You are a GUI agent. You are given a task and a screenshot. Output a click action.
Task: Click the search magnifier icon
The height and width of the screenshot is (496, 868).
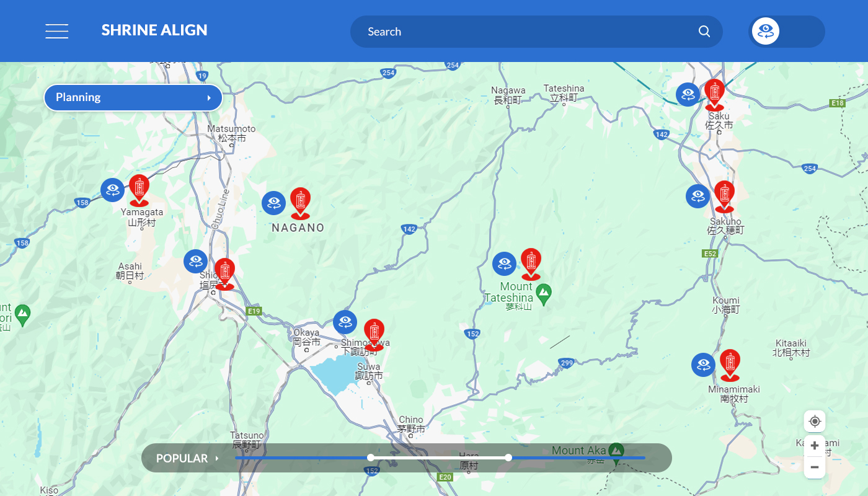pyautogui.click(x=704, y=32)
